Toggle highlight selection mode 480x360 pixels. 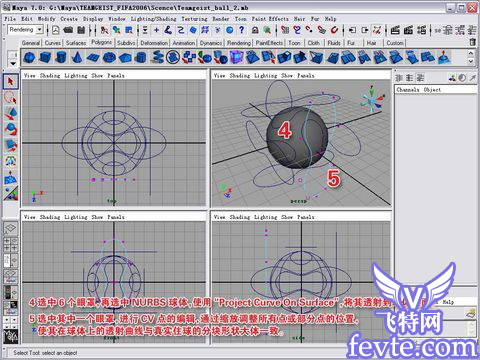pyautogui.click(x=267, y=30)
